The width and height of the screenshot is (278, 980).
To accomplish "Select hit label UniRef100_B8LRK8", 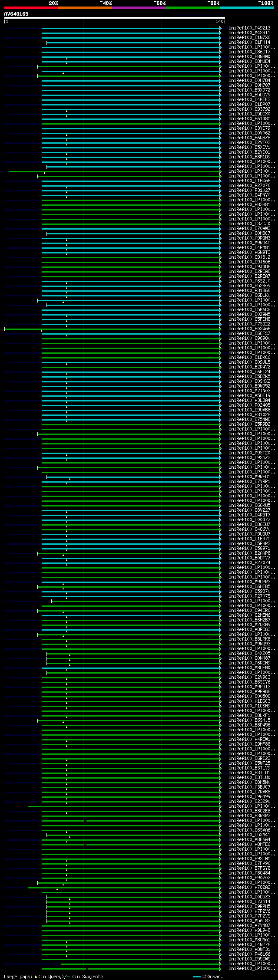I will [x=249, y=639].
